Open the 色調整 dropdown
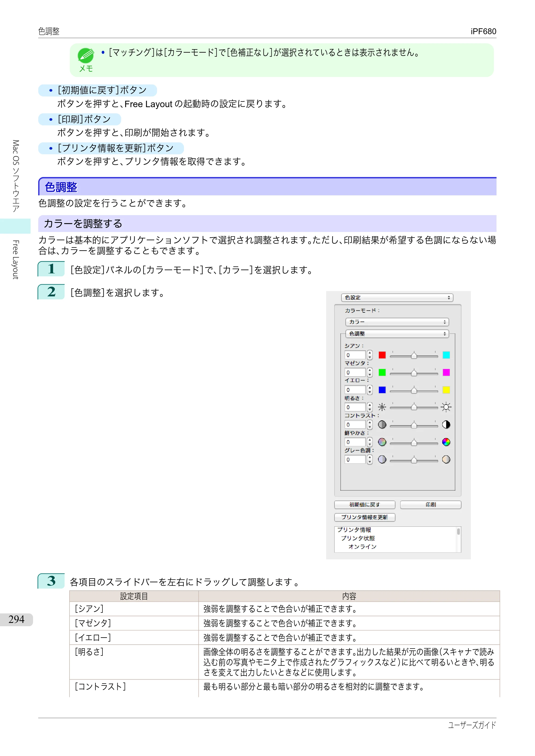The width and height of the screenshot is (535, 756). pyautogui.click(x=397, y=334)
